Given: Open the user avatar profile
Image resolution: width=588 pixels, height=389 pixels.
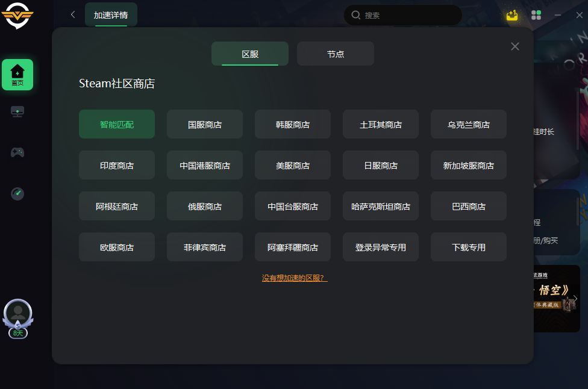Looking at the screenshot, I should [17, 312].
